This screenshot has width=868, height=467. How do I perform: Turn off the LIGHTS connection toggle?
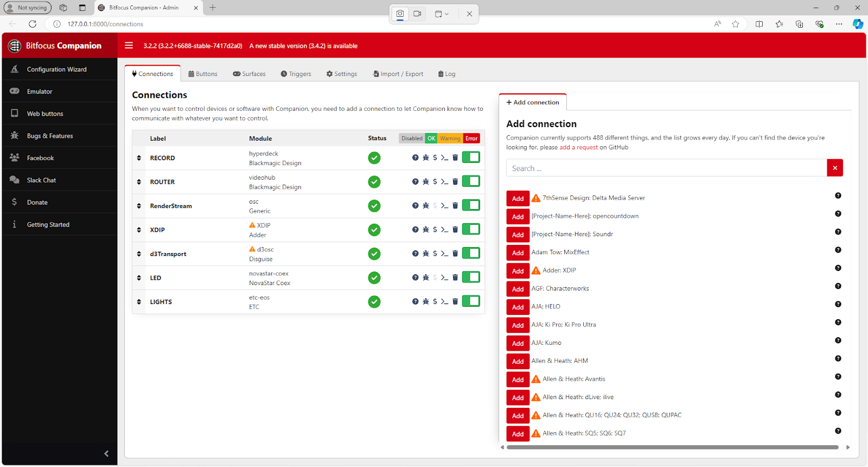[x=471, y=301]
